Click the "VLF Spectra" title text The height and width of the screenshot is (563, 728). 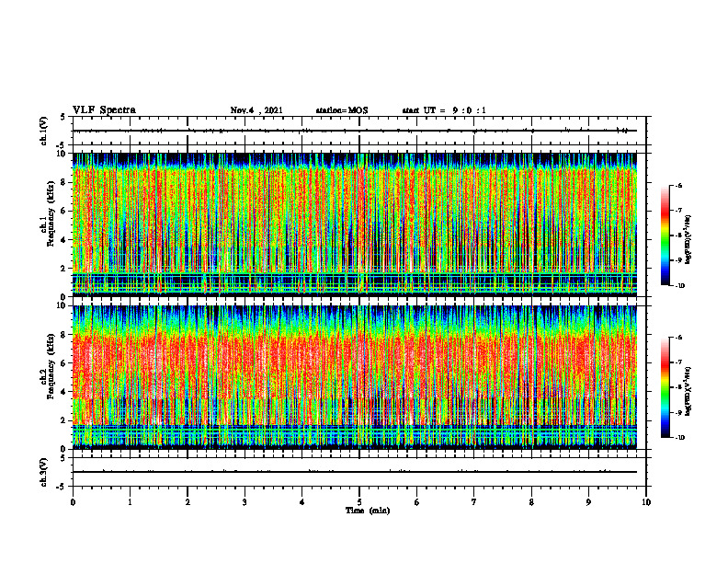pos(104,110)
